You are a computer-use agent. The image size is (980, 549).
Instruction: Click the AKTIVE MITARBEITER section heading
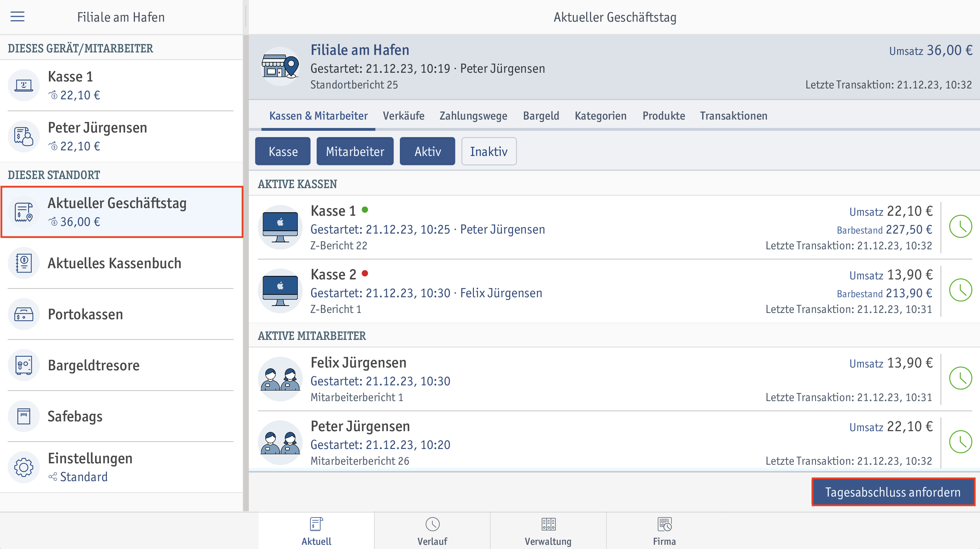(312, 336)
